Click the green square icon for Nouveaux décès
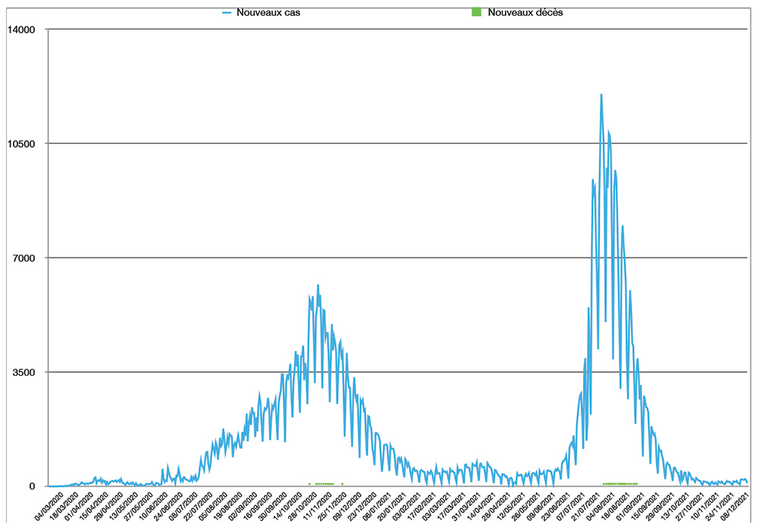This screenshot has height=532, width=758. tap(475, 13)
